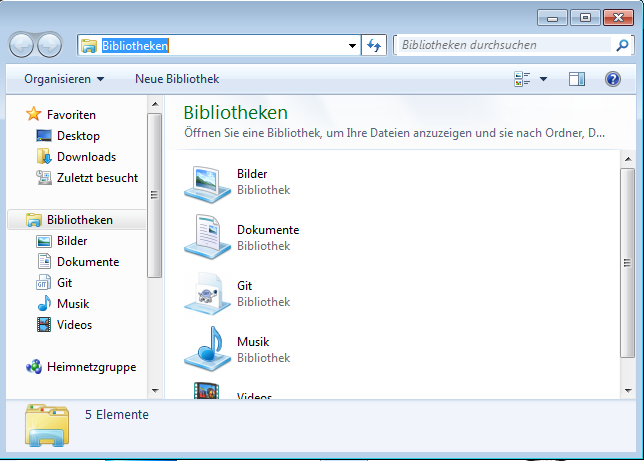Select Zuletzt besucht in the sidebar
This screenshot has height=461, width=644.
pos(97,178)
